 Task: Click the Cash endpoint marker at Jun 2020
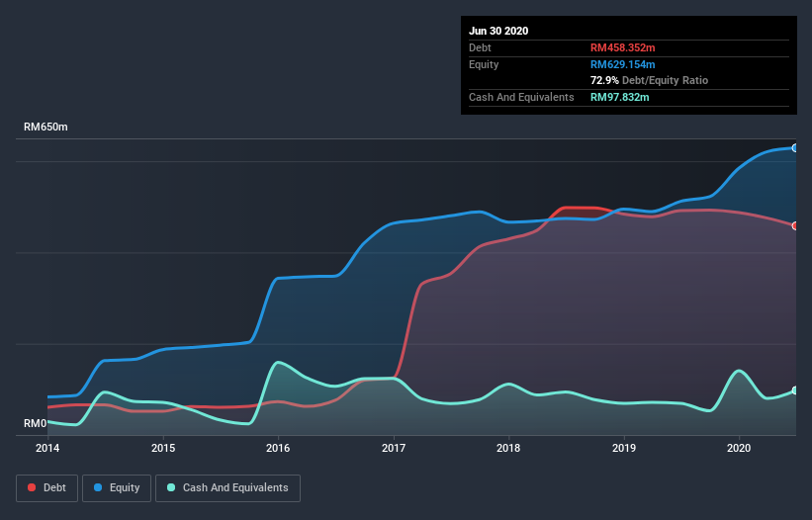795,390
